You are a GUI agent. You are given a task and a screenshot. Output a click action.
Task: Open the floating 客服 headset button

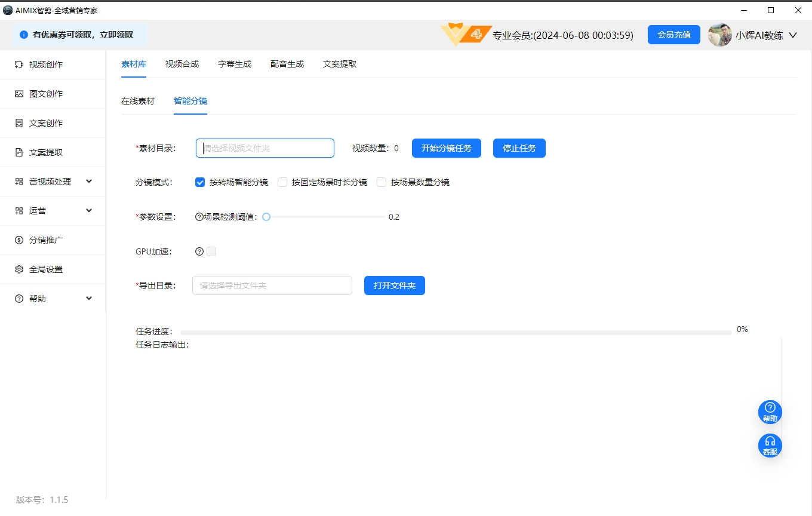pos(770,445)
